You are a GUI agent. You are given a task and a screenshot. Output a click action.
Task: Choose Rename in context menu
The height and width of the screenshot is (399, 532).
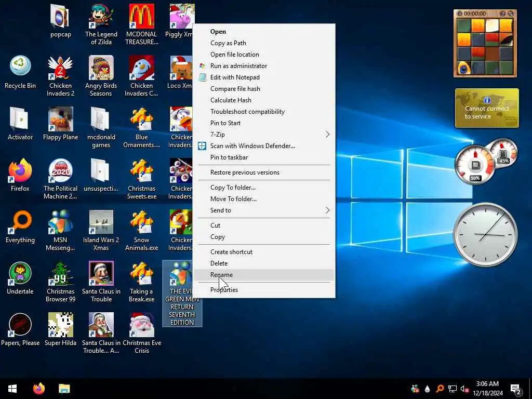point(264,275)
